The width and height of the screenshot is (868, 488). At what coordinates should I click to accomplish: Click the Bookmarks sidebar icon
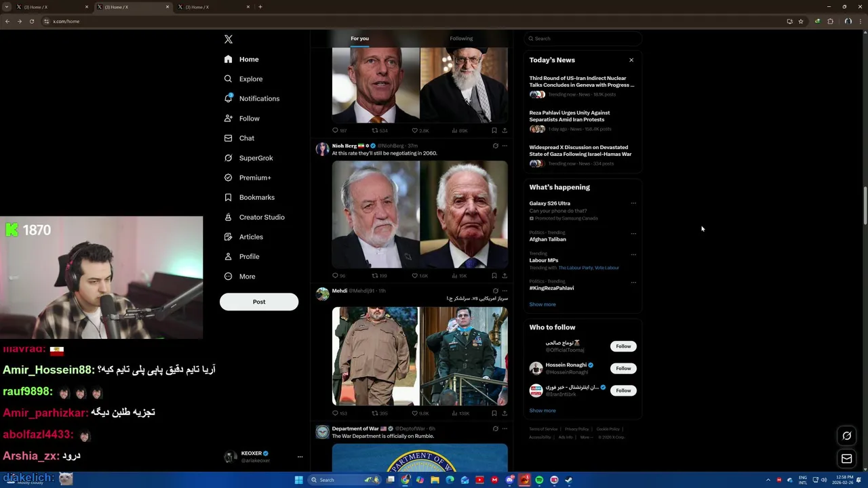click(x=228, y=197)
